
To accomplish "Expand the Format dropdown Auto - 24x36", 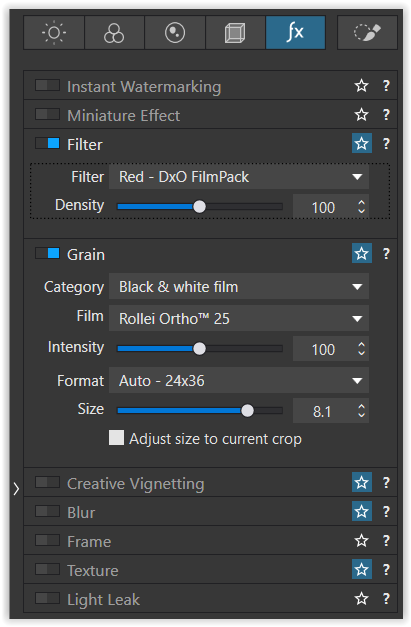I will (x=239, y=380).
